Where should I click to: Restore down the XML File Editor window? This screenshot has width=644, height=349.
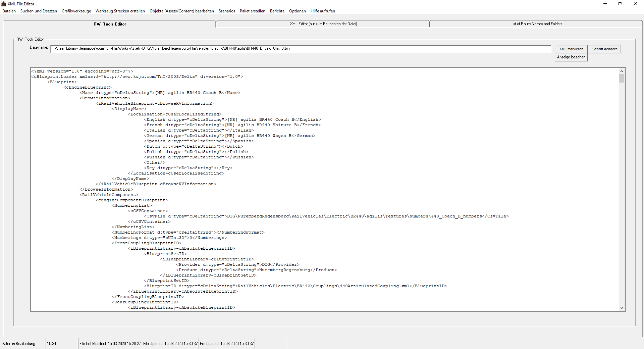pyautogui.click(x=620, y=4)
